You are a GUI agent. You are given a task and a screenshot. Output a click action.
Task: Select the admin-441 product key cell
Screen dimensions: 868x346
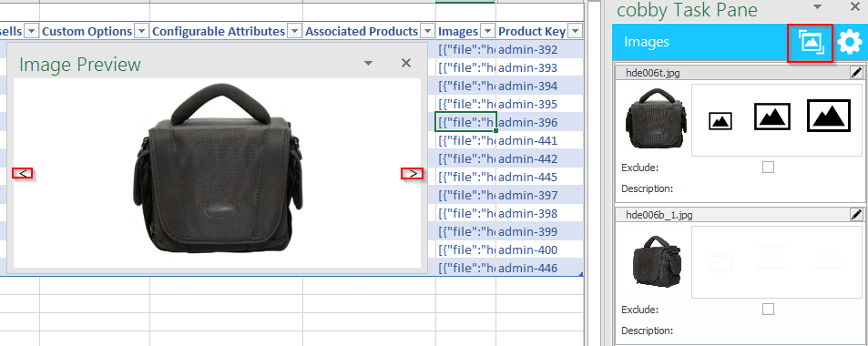(527, 140)
